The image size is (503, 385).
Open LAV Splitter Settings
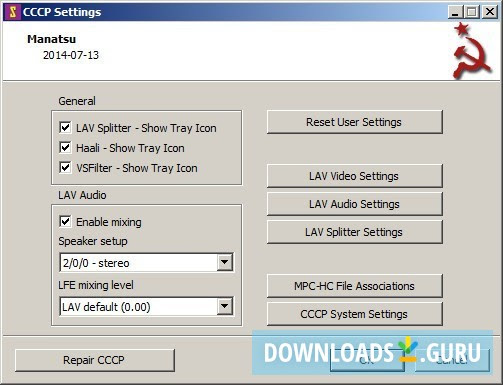coord(355,232)
